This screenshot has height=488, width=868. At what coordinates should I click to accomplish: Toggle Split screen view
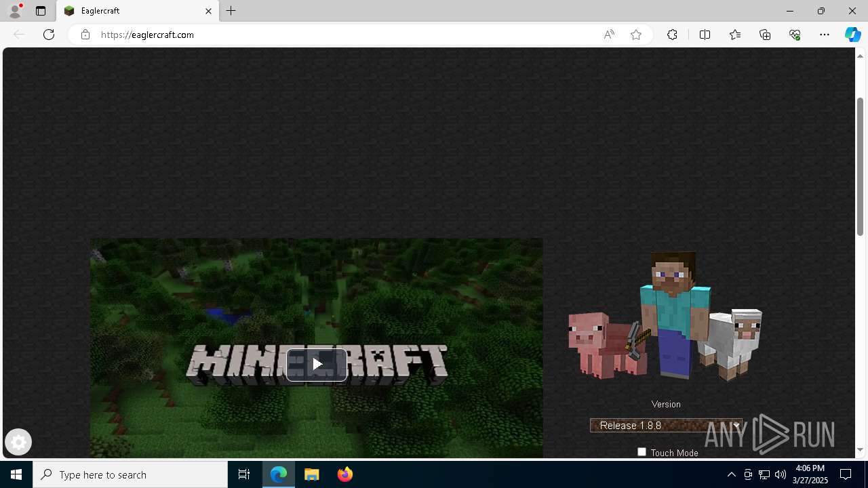705,35
